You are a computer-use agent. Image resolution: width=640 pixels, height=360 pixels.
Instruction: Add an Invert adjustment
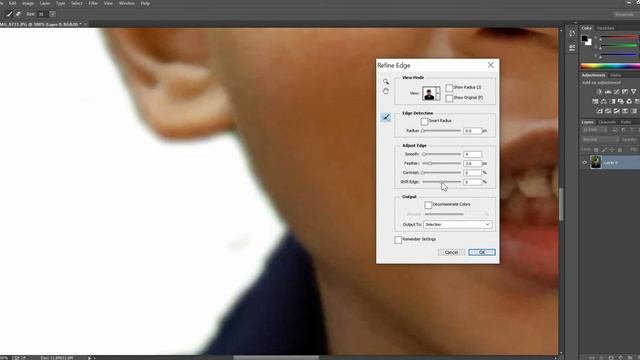click(599, 111)
